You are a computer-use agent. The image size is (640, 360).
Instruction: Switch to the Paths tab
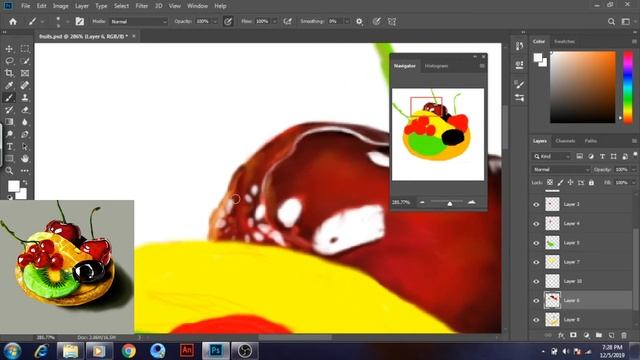point(591,141)
